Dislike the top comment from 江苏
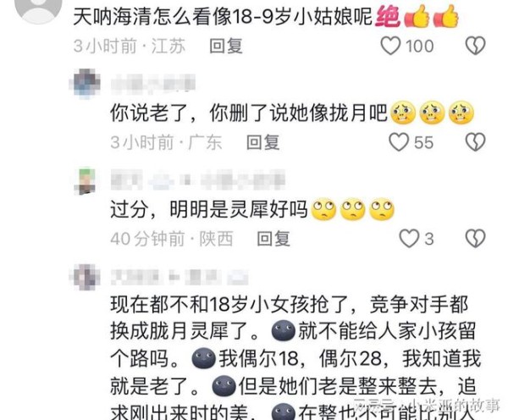The height and width of the screenshot is (420, 508). pyautogui.click(x=475, y=46)
